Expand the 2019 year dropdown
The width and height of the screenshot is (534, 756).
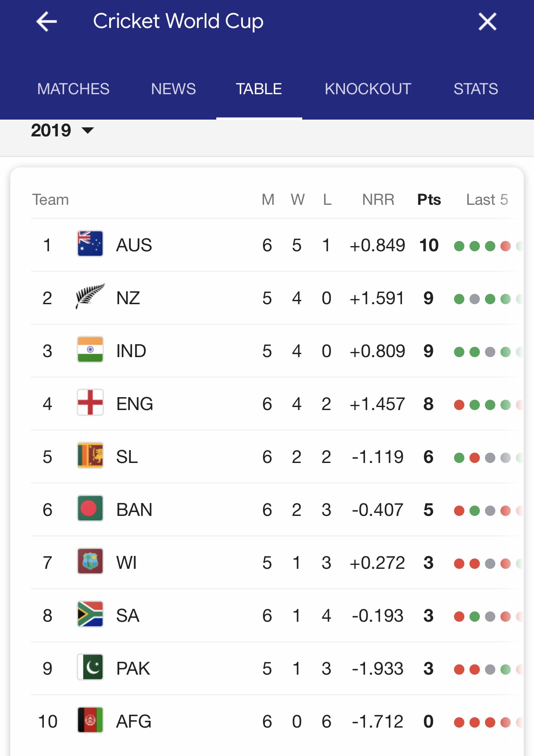point(62,130)
